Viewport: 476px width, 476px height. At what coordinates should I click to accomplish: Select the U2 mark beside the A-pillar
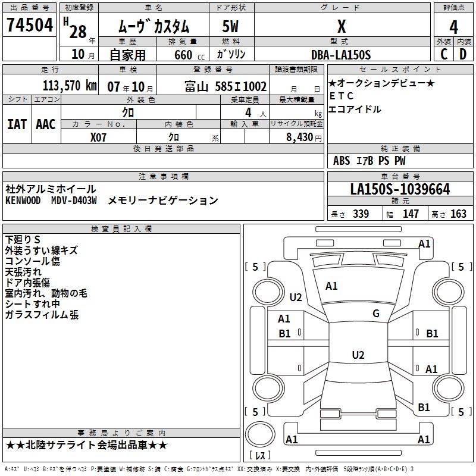click(x=296, y=297)
